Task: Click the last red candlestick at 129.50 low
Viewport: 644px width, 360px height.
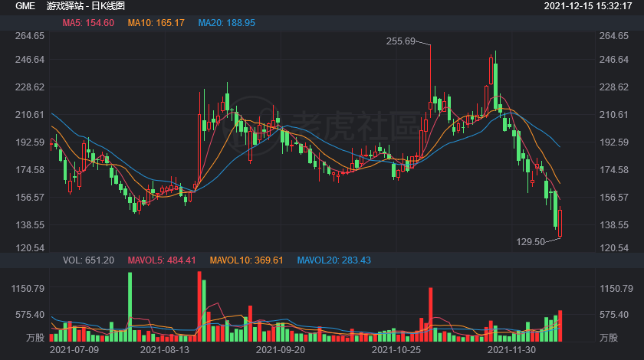Action: point(560,223)
